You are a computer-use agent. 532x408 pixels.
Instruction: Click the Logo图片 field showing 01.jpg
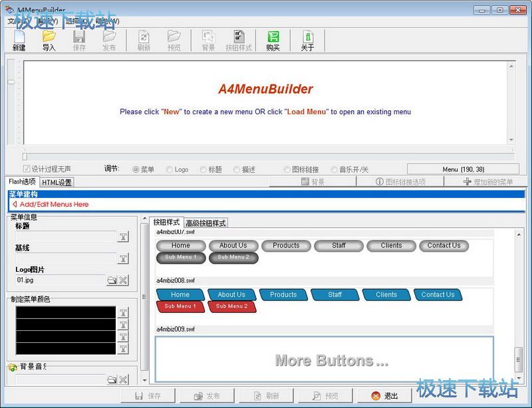(61, 280)
